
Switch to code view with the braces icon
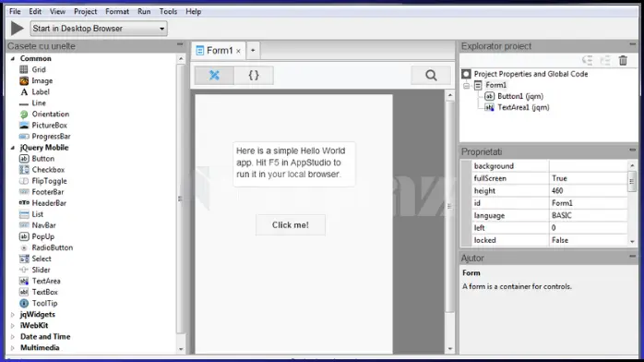coord(254,75)
